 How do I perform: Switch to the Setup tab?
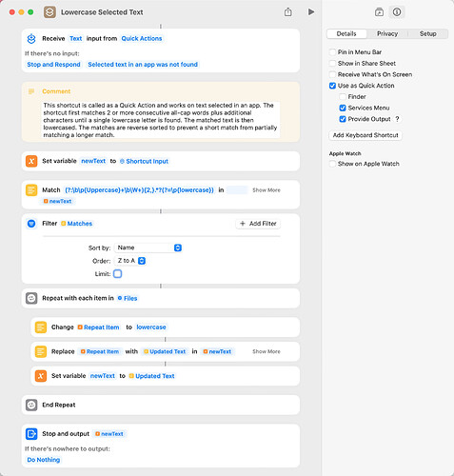coord(427,33)
